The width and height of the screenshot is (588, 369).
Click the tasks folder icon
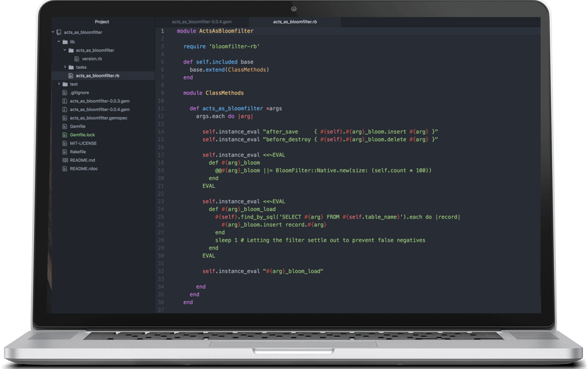coord(71,67)
